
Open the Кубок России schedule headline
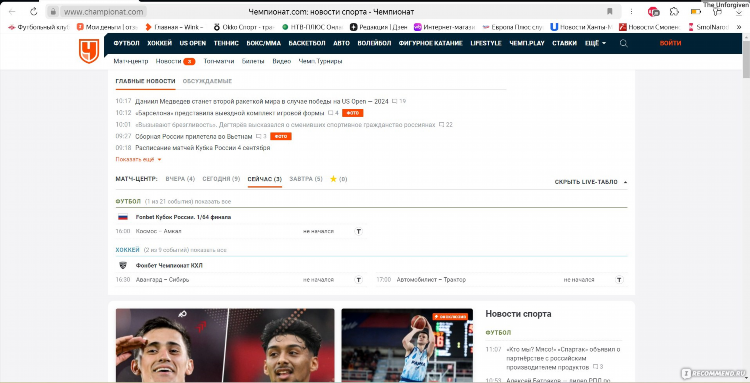point(202,148)
